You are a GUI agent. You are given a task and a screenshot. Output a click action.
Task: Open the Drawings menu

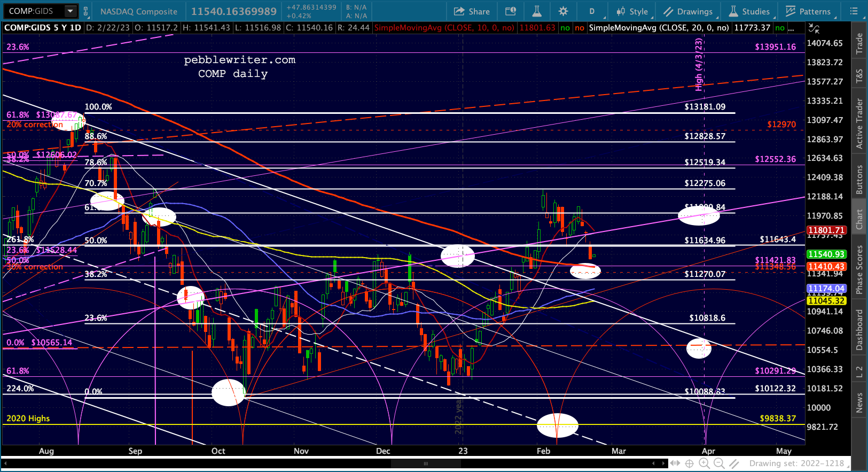point(688,11)
